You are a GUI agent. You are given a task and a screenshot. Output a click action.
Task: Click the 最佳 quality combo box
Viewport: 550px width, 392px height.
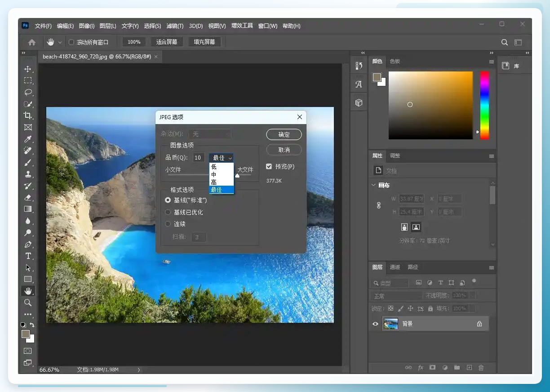tap(221, 158)
